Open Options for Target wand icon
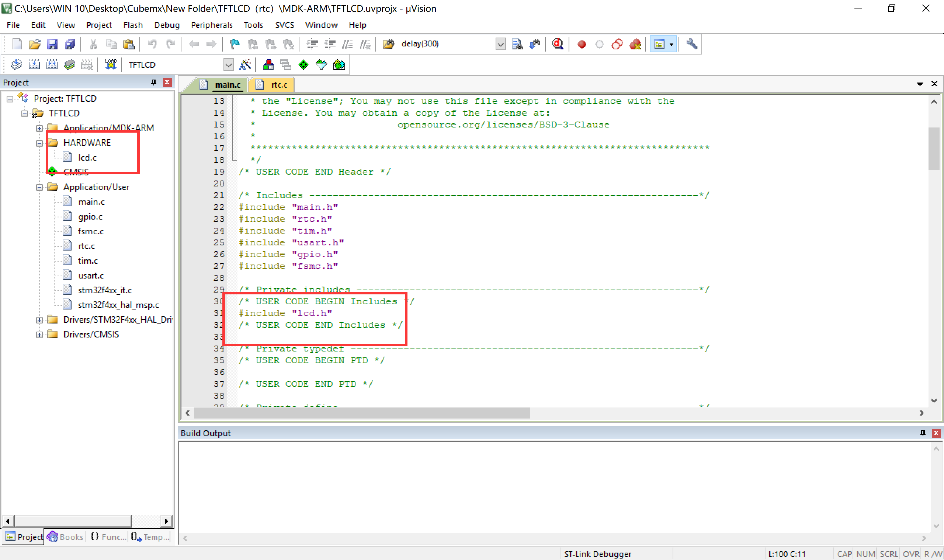Image resolution: width=944 pixels, height=560 pixels. pos(245,64)
